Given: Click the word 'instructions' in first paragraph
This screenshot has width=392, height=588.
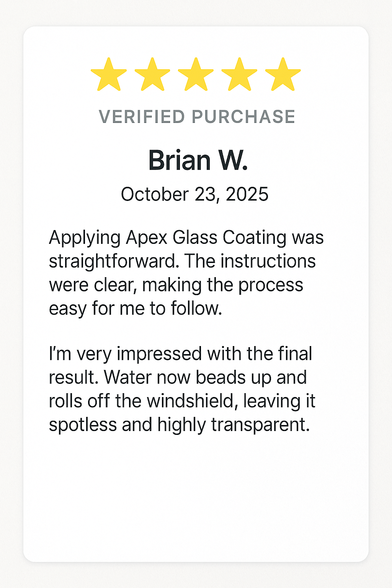Looking at the screenshot, I should (268, 261).
